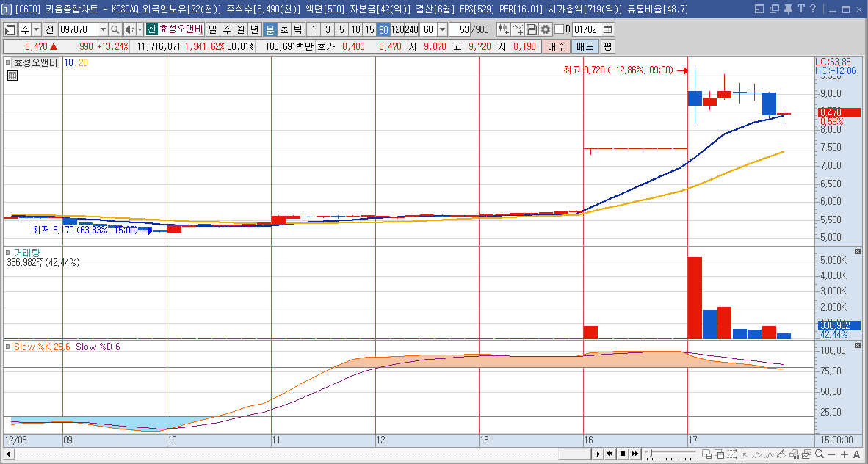868x464 pixels.
Task: Click the rewind double-arrow playback button
Action: pos(610,454)
